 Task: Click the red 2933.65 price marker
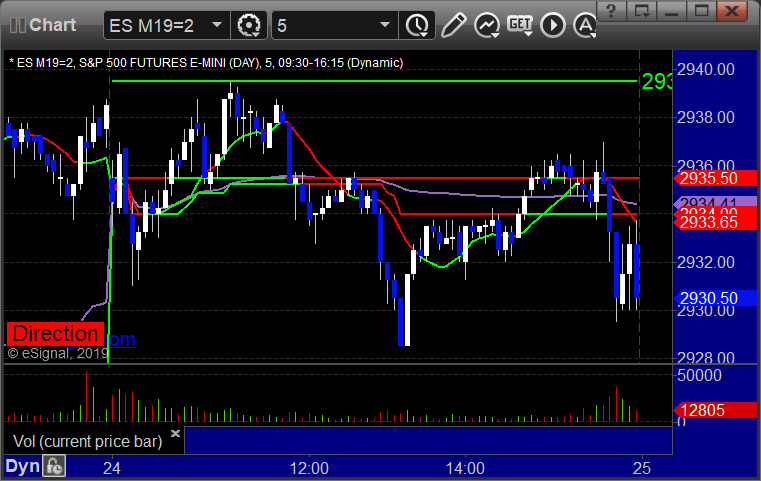(x=714, y=222)
